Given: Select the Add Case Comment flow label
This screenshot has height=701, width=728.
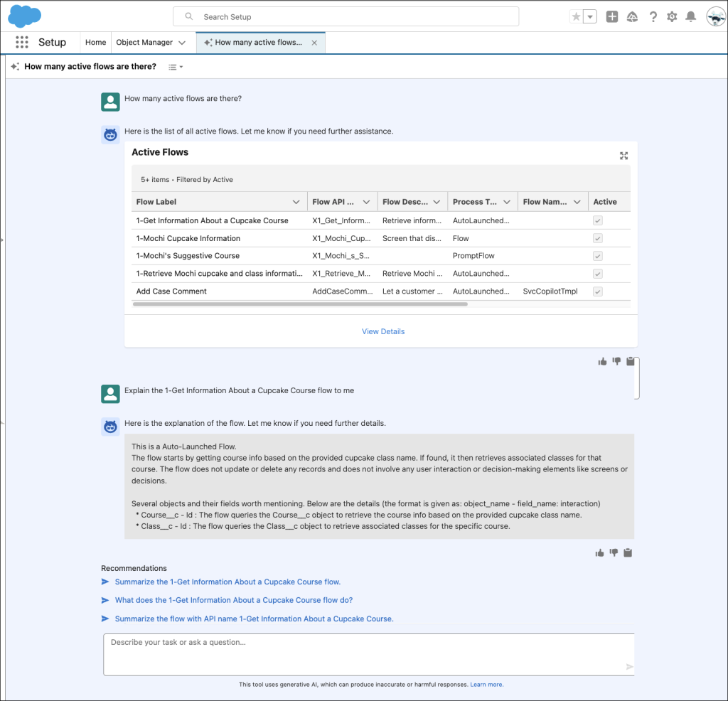Looking at the screenshot, I should (171, 291).
